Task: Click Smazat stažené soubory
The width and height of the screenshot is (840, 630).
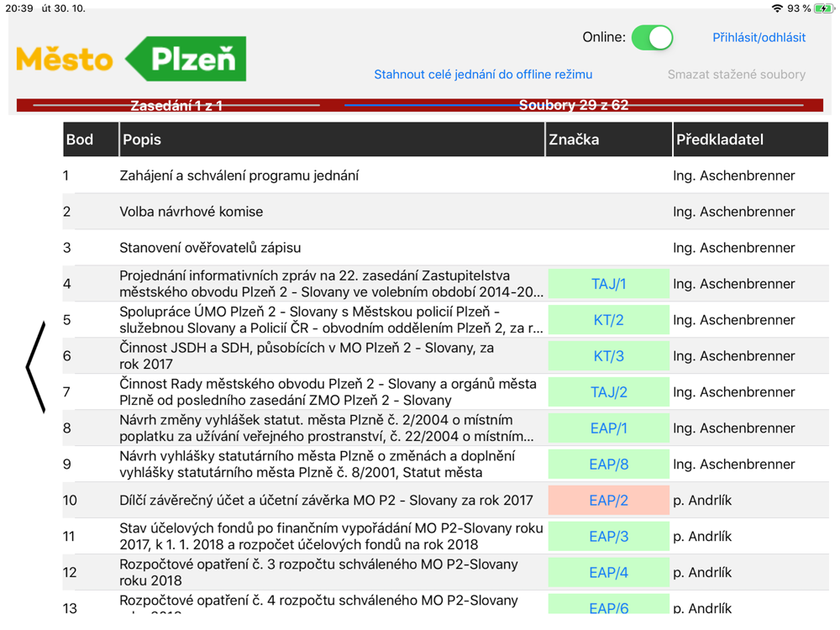Action: [736, 75]
